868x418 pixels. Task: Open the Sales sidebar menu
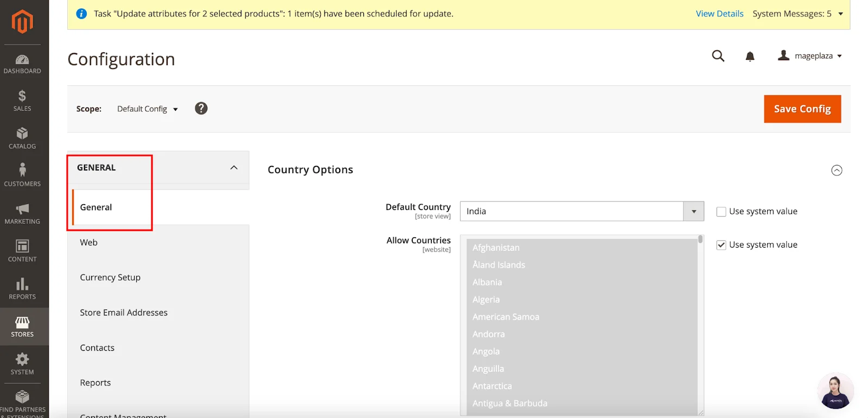point(22,101)
